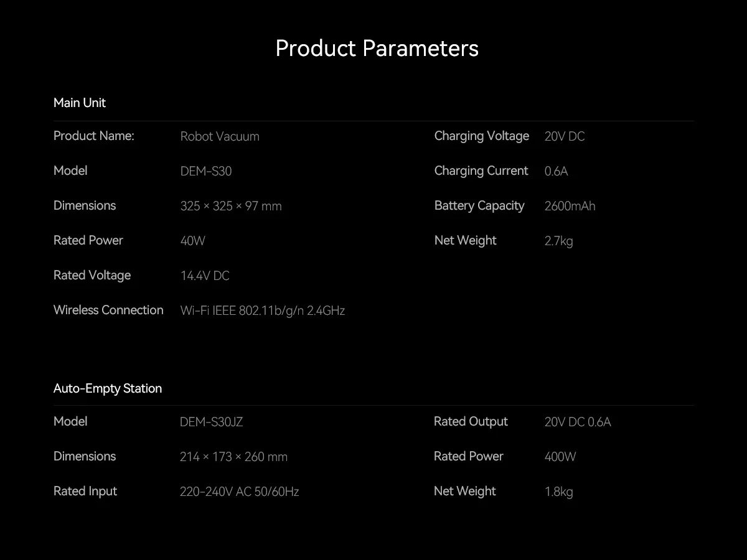Image resolution: width=747 pixels, height=560 pixels.
Task: Select the 0.6A charging current value
Action: (x=556, y=171)
